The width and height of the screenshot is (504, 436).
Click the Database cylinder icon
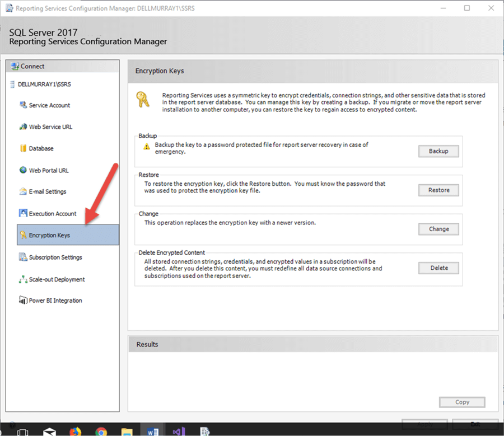tap(23, 148)
